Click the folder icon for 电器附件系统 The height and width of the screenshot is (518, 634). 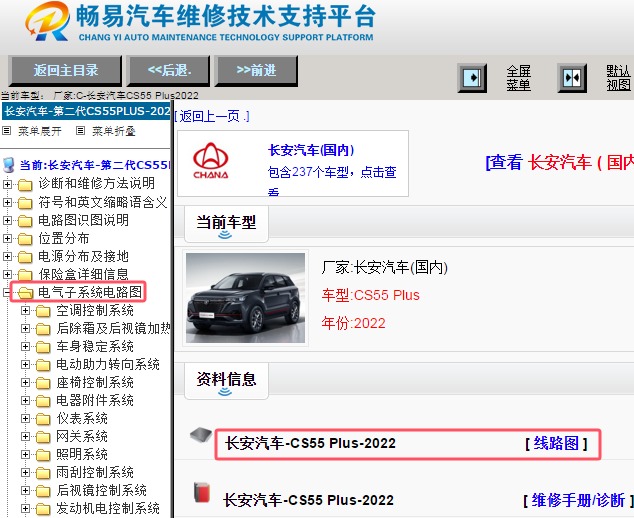(43, 401)
